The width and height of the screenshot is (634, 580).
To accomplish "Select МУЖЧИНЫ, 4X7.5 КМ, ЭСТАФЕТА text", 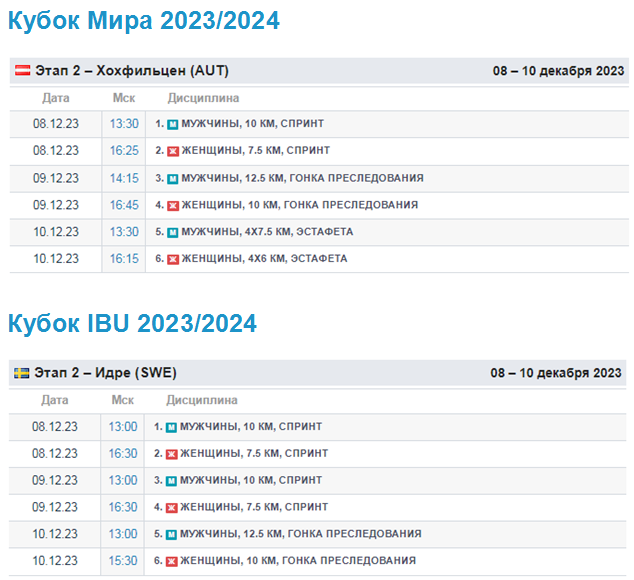I will 267,232.
